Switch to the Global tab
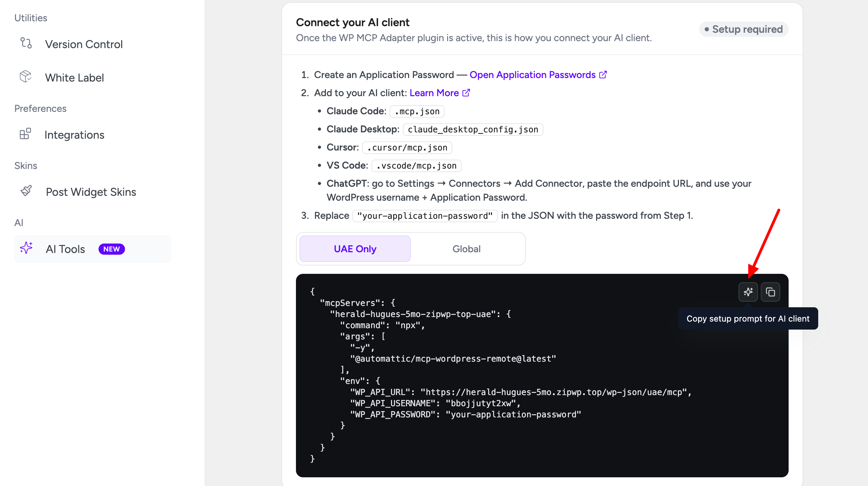Image resolution: width=868 pixels, height=486 pixels. (466, 249)
